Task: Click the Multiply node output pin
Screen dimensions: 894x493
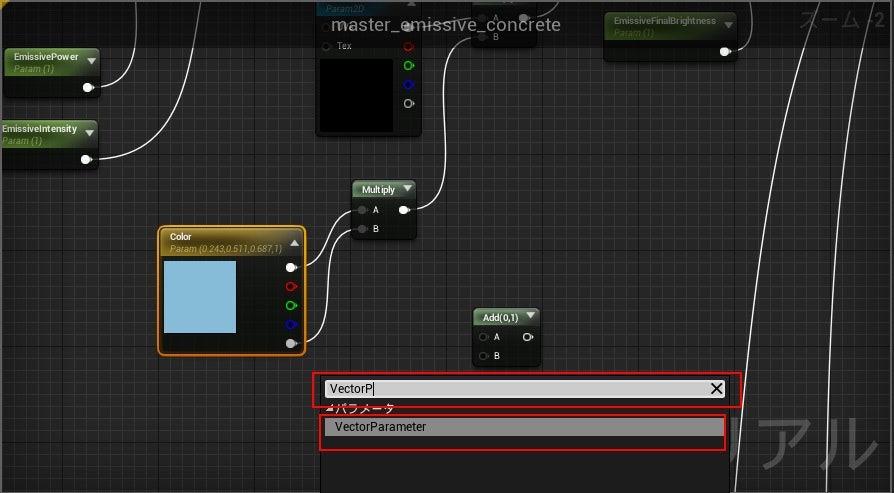Action: click(x=404, y=210)
